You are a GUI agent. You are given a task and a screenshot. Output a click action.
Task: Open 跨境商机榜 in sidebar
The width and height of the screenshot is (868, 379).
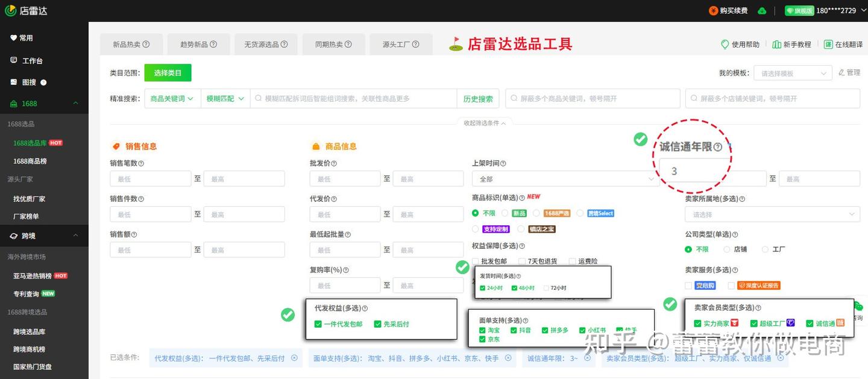tap(30, 349)
